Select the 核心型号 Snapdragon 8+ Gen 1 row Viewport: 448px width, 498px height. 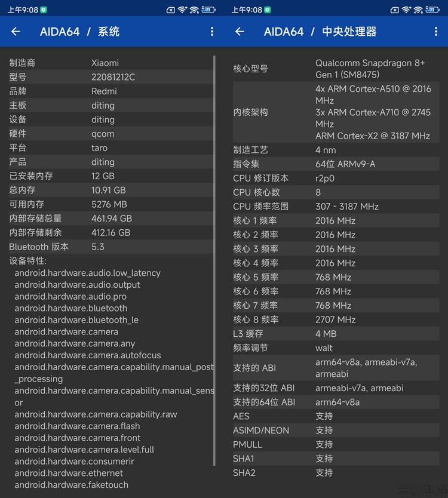click(x=336, y=69)
